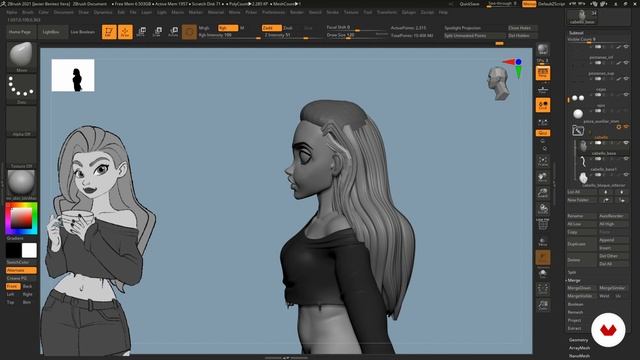Click the BPR render icon
Screen dimensions: 640x360
543,50
